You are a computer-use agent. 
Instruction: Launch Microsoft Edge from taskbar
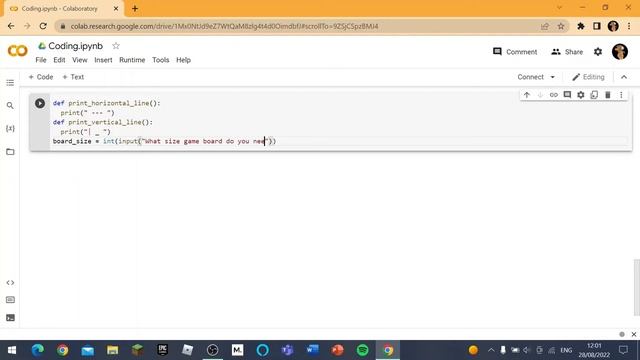[38, 350]
